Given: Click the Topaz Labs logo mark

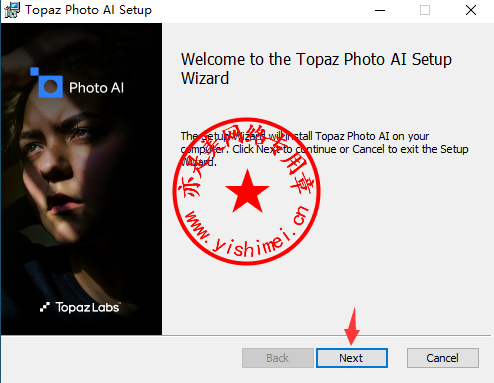Looking at the screenshot, I should pos(45,307).
